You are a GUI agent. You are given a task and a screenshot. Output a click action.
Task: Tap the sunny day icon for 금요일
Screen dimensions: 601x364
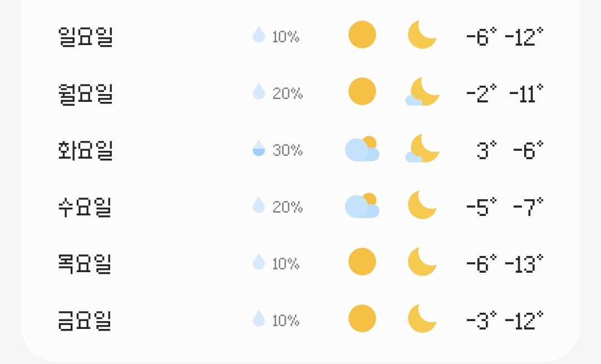click(x=362, y=318)
